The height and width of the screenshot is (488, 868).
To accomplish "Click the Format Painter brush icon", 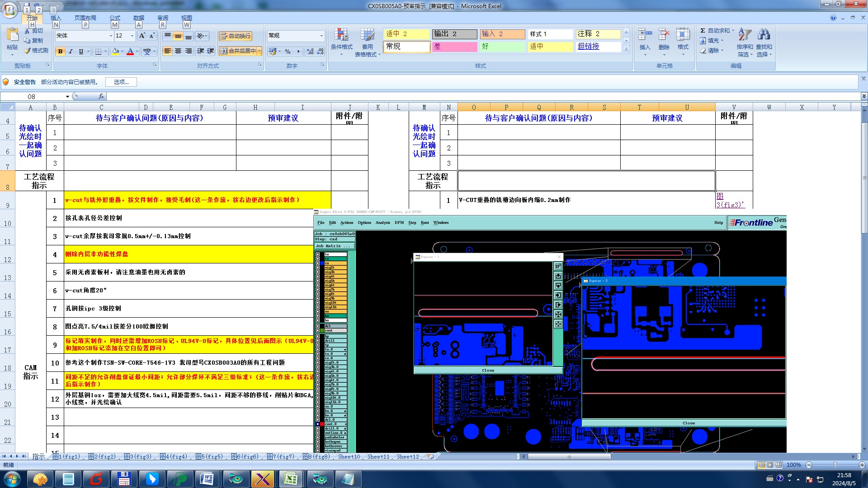I will [28, 51].
